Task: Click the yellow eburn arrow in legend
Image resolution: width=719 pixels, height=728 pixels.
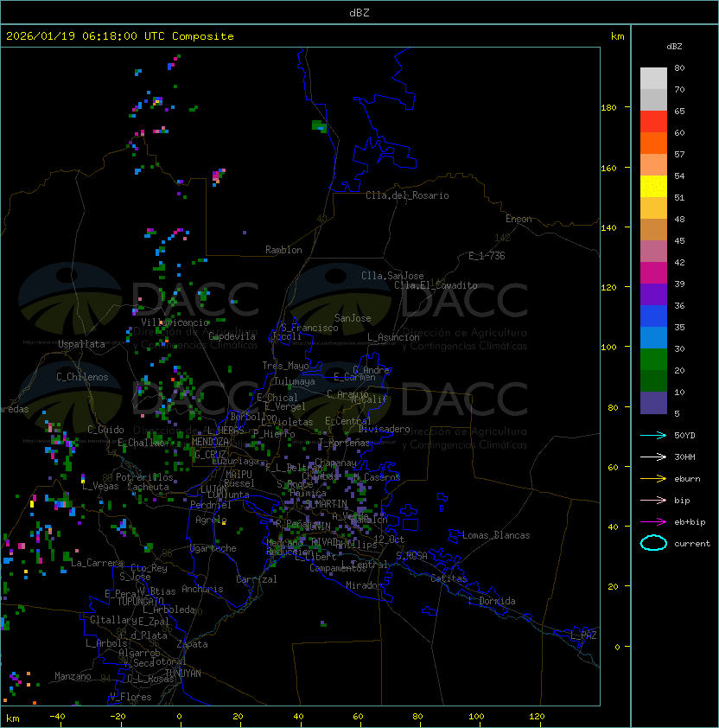Action: pyautogui.click(x=653, y=479)
